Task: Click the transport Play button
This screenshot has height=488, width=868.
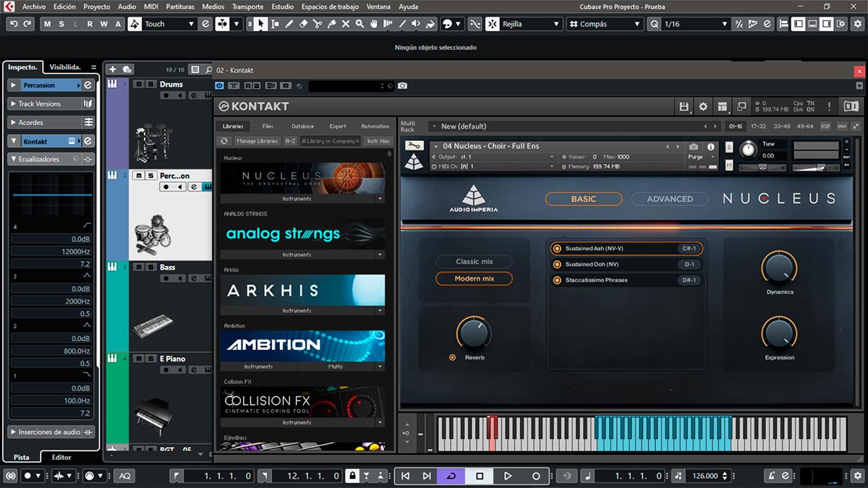Action: (x=508, y=476)
